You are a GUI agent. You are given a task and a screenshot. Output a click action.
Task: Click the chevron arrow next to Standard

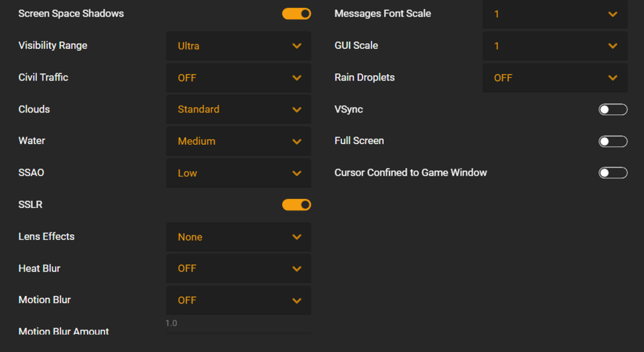[x=297, y=109]
